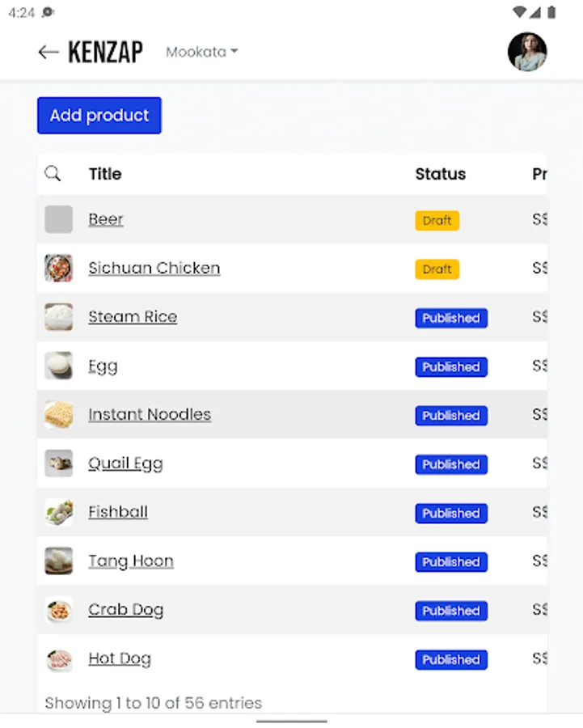Sort by the Status column header
This screenshot has height=728, width=583.
[x=440, y=174]
